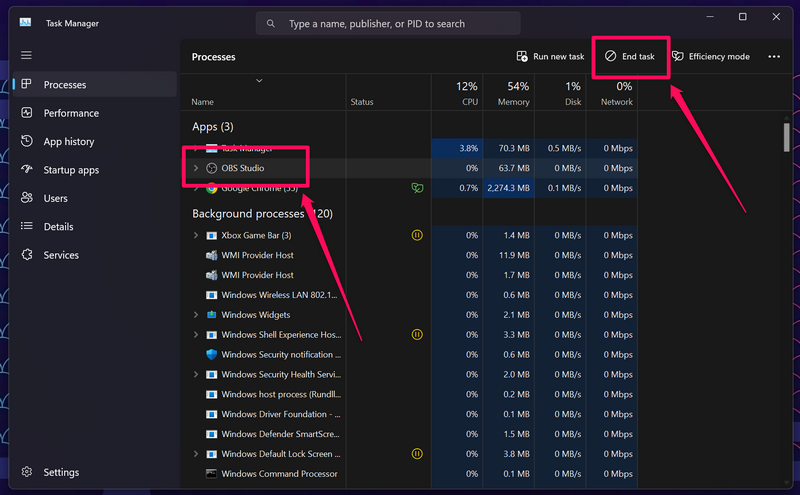800x495 pixels.
Task: Click the Run new task button
Action: [x=550, y=57]
